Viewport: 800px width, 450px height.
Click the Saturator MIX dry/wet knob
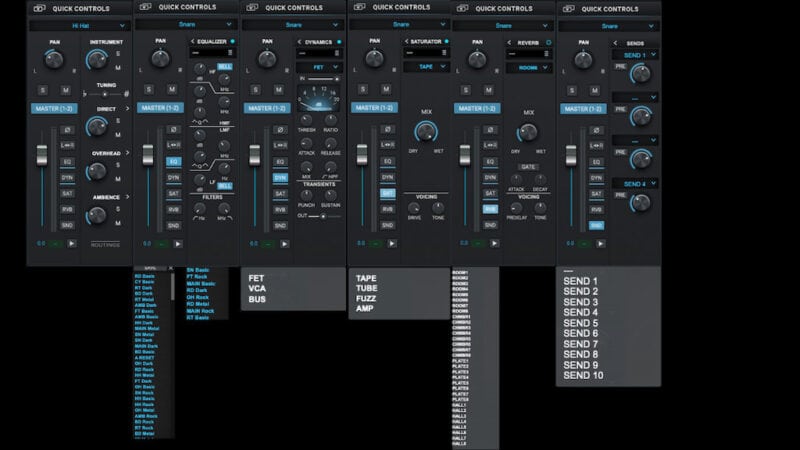click(426, 132)
